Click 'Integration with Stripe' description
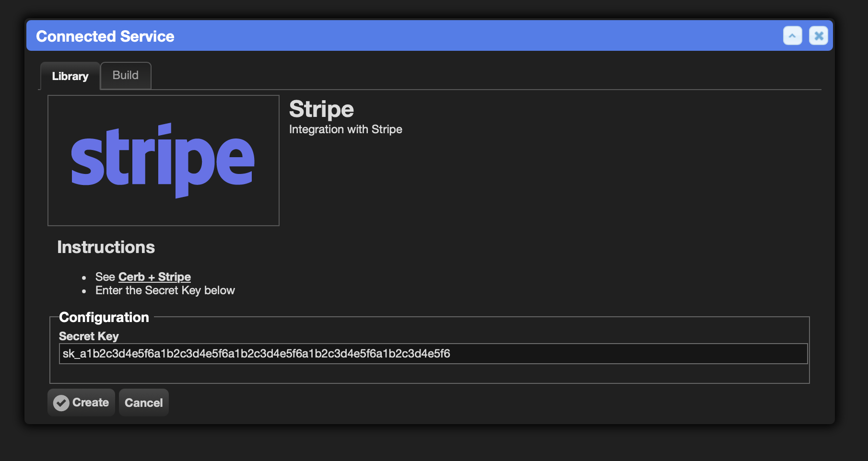 (x=345, y=129)
